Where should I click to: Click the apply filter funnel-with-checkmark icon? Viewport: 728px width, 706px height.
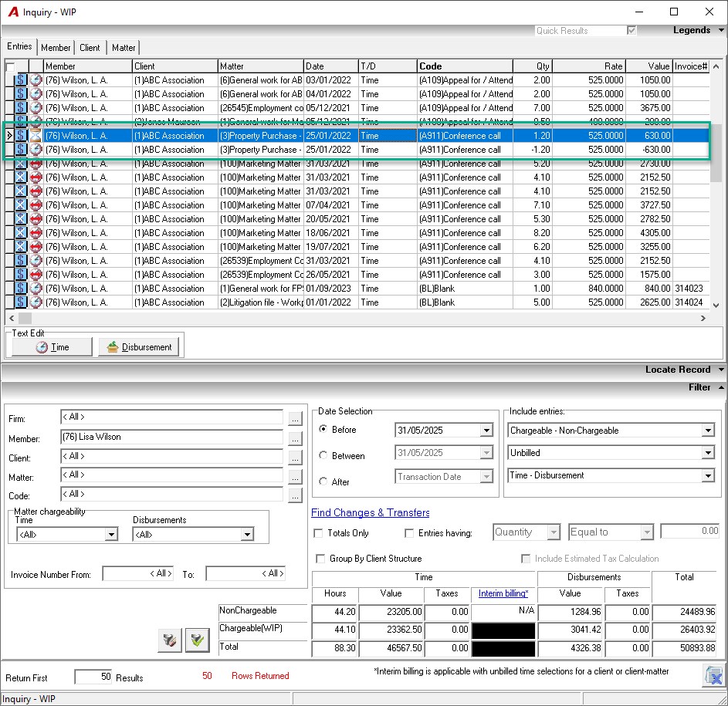click(x=198, y=640)
